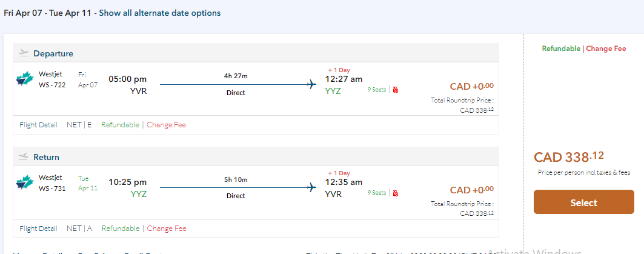Viewport: 644px width, 254px height.
Task: Click the plane arrow on YVR to YYZ route
Action: pos(312,84)
